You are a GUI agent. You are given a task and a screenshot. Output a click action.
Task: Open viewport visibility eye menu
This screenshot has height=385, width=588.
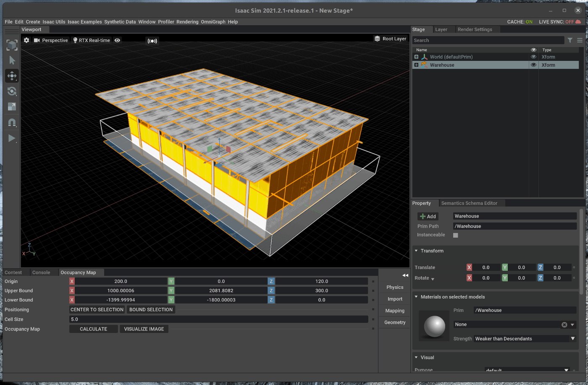(x=118, y=40)
